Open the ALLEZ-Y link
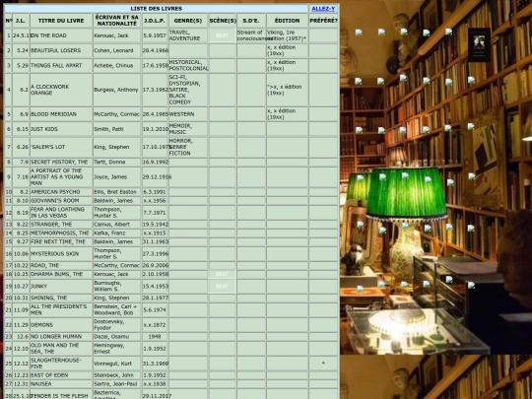Image resolution: width=532 pixels, height=399 pixels. click(323, 9)
